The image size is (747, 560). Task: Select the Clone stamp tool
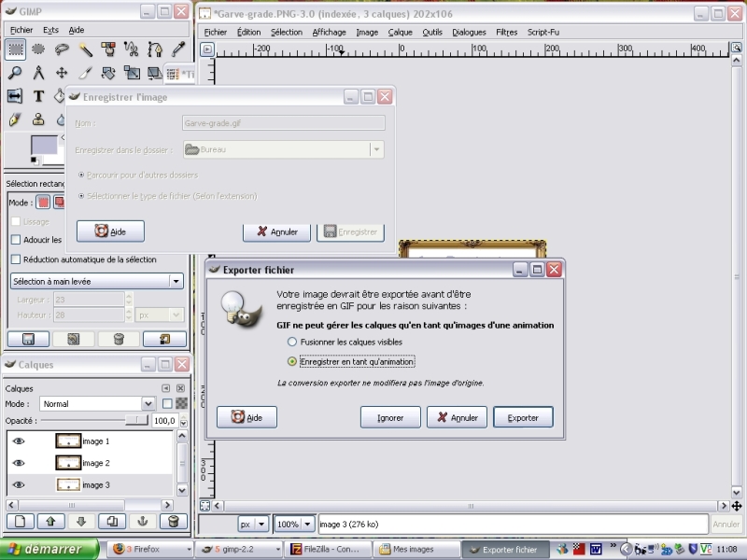click(38, 119)
